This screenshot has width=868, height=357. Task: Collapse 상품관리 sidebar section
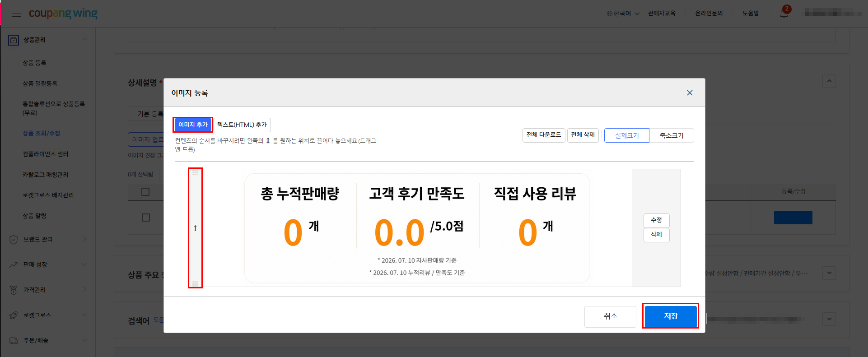click(x=84, y=40)
